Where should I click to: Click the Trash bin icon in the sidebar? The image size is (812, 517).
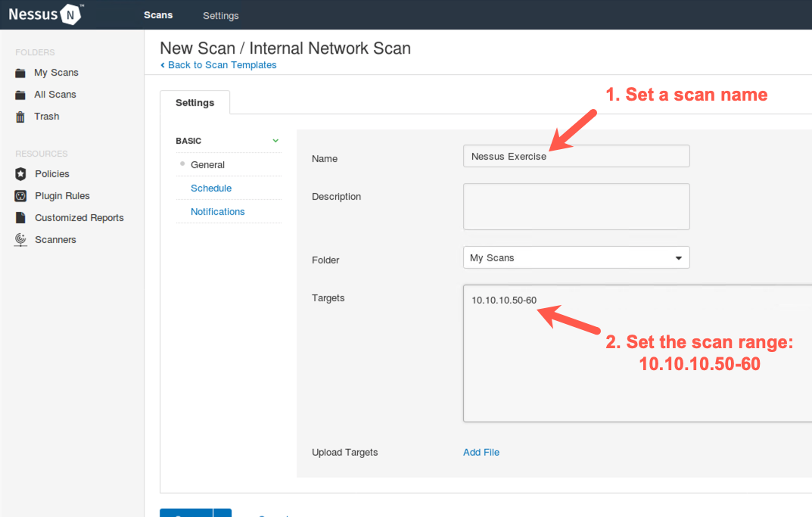[x=20, y=117]
